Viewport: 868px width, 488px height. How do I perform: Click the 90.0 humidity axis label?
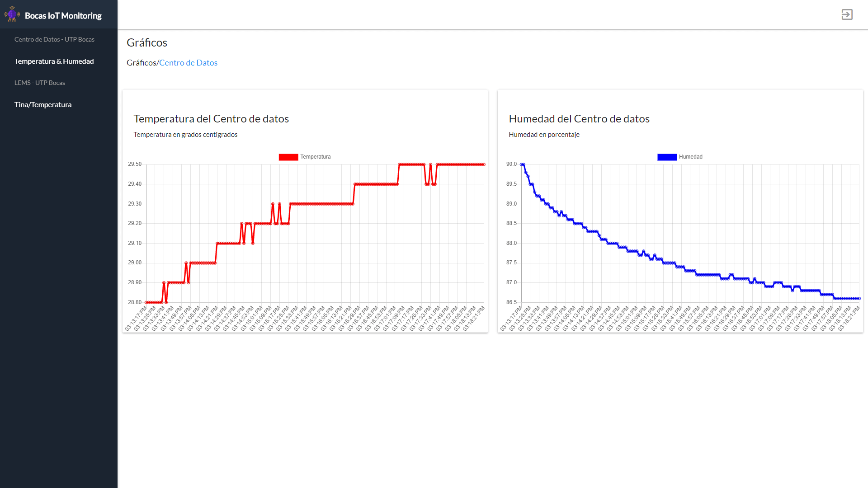pyautogui.click(x=511, y=164)
